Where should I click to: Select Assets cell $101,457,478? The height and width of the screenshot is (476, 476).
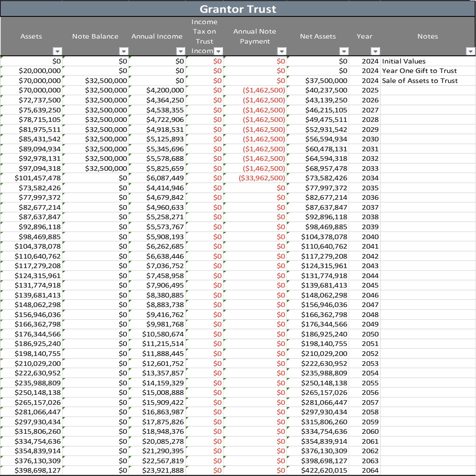31,178
